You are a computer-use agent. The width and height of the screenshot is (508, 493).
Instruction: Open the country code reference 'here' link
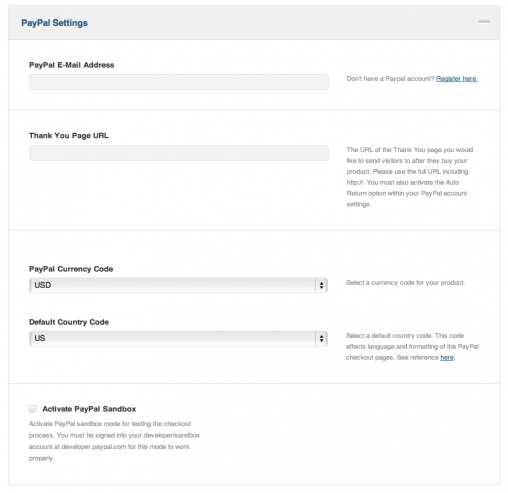(447, 358)
